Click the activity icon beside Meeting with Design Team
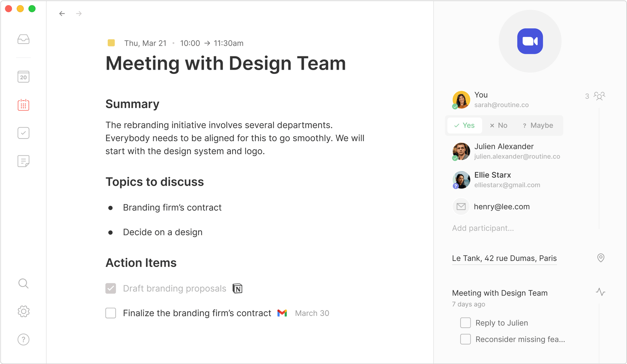The width and height of the screenshot is (627, 364). 600,292
